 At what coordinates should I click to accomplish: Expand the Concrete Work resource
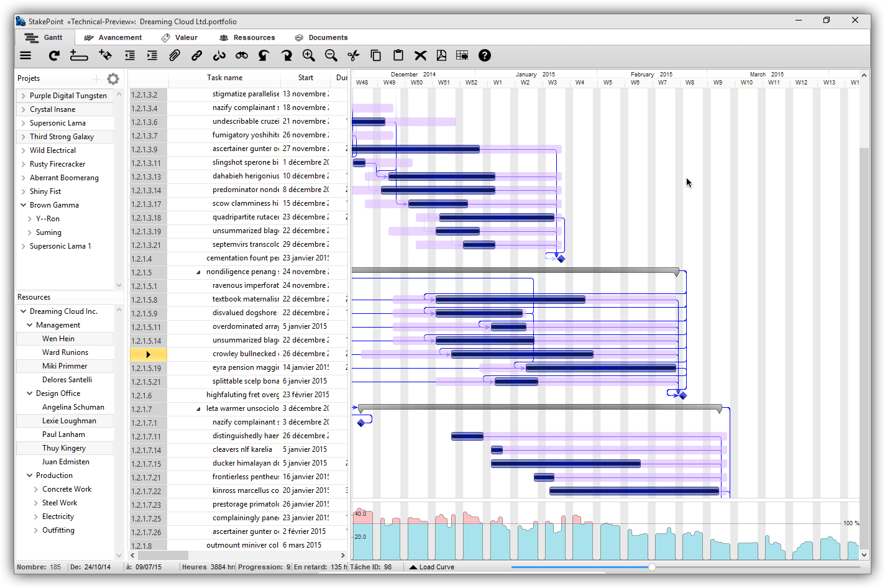tap(36, 489)
